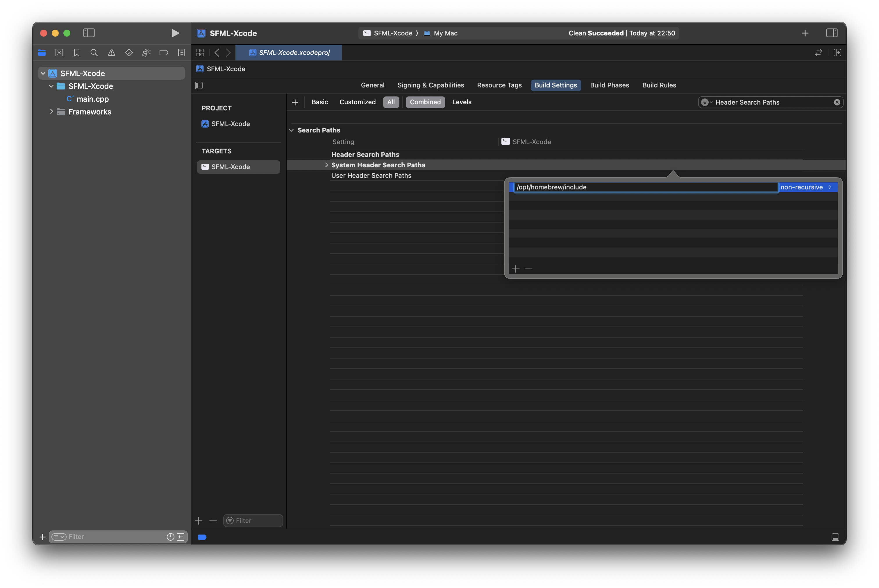The width and height of the screenshot is (879, 588).
Task: Show only source-controlled files icon
Action: coord(181,536)
